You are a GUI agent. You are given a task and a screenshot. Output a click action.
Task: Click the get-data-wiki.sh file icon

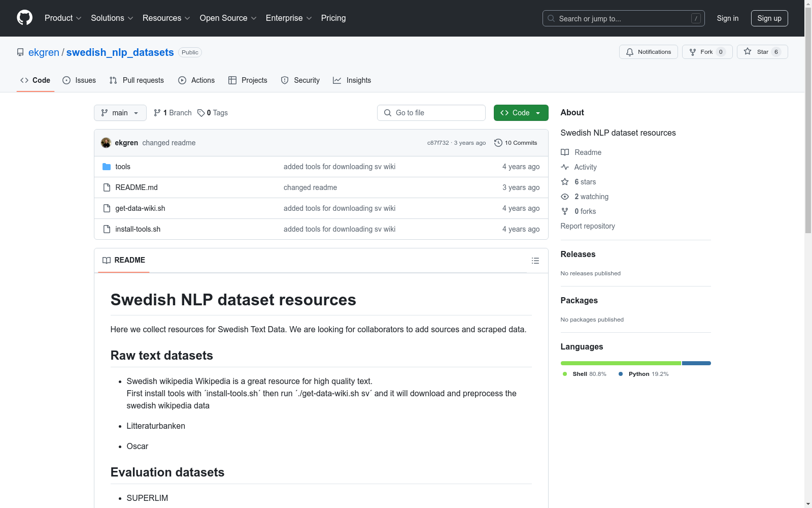(x=107, y=208)
